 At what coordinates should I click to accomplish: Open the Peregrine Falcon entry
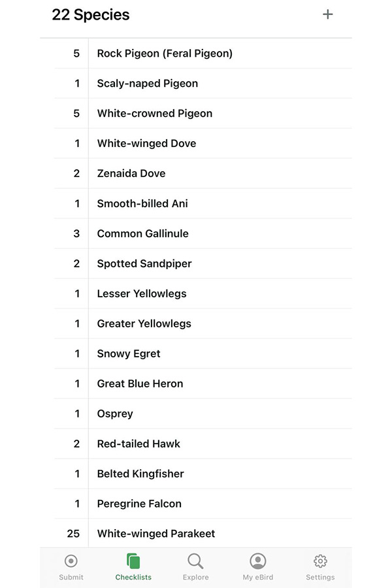(x=139, y=504)
